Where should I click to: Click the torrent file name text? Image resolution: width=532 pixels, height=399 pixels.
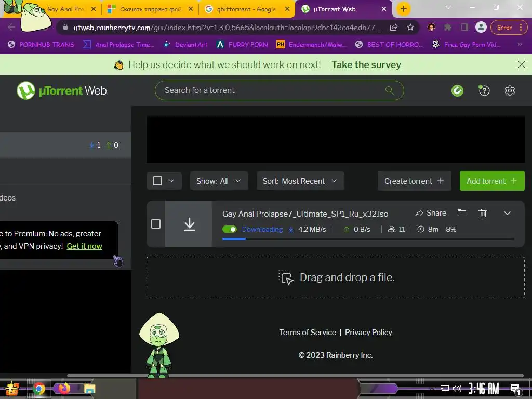pos(305,214)
